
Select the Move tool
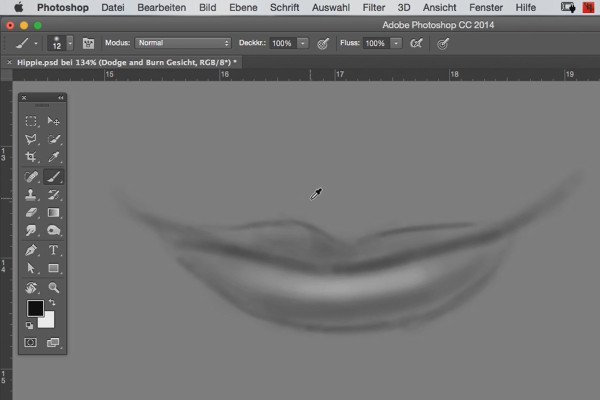coord(53,121)
